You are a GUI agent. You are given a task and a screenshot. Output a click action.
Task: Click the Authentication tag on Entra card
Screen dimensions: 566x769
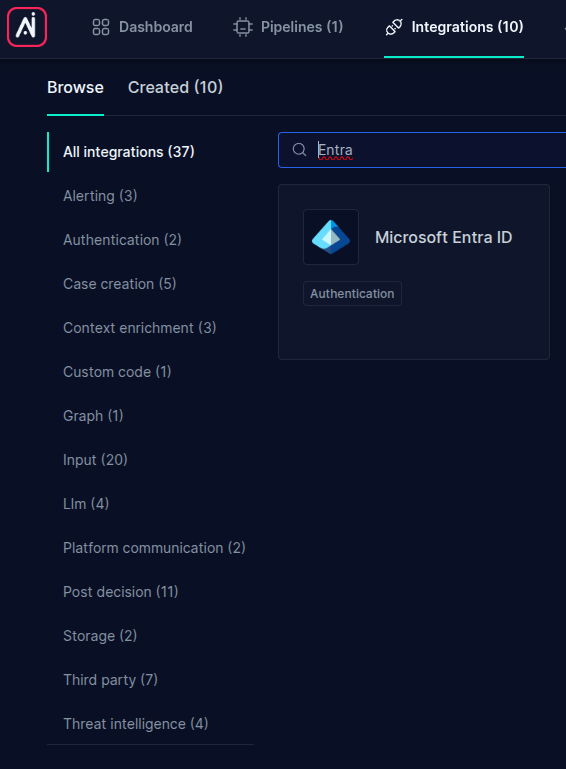click(352, 293)
